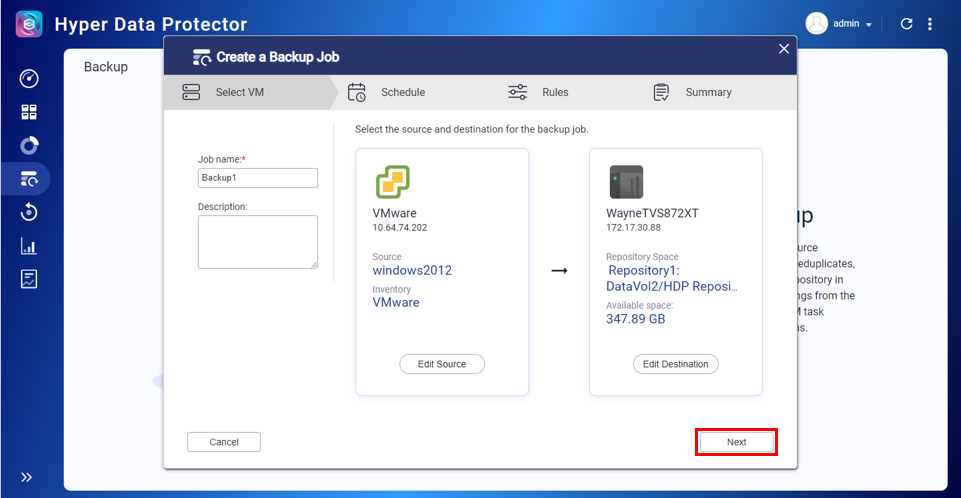Click the Create a Backup Job title icon
This screenshot has height=498, width=961.
(202, 57)
